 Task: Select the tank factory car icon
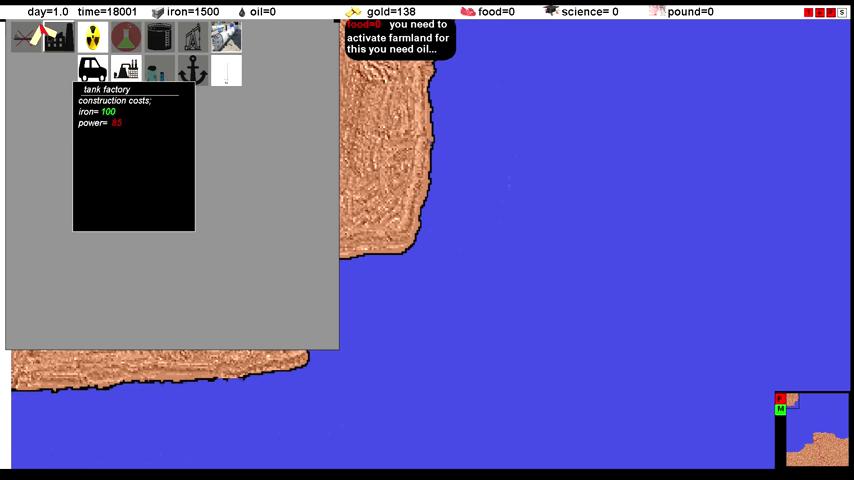93,71
